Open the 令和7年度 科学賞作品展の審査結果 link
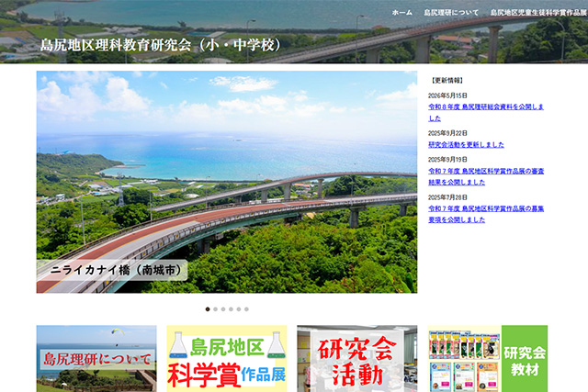The height and width of the screenshot is (392, 588). (x=486, y=176)
